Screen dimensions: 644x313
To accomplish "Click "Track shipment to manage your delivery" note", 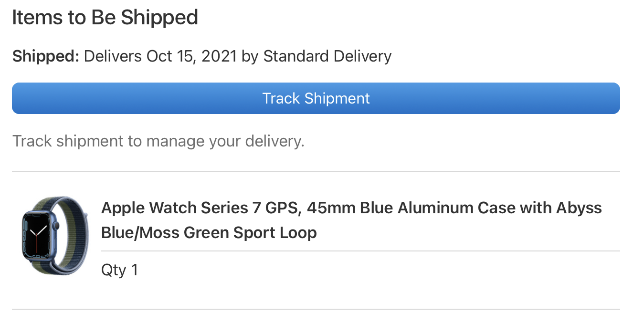I will 158,141.
